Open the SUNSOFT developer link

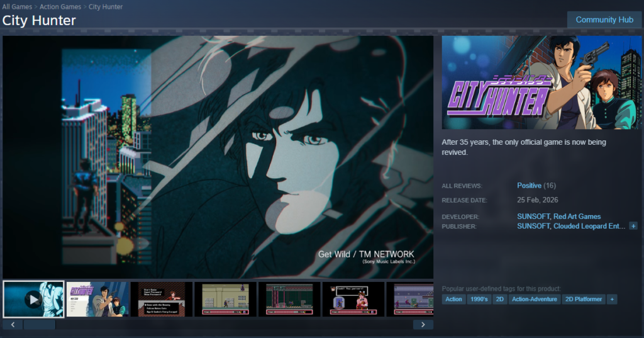pyautogui.click(x=533, y=217)
